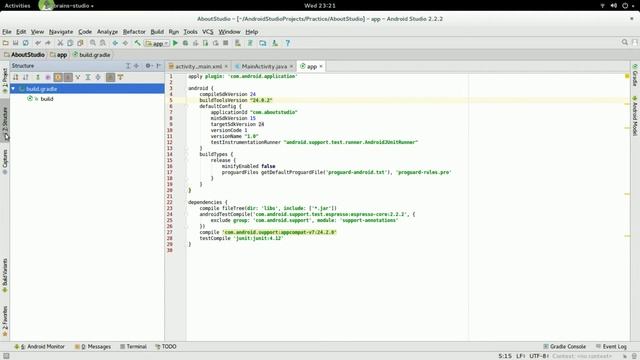Open the Event Log

611,347
